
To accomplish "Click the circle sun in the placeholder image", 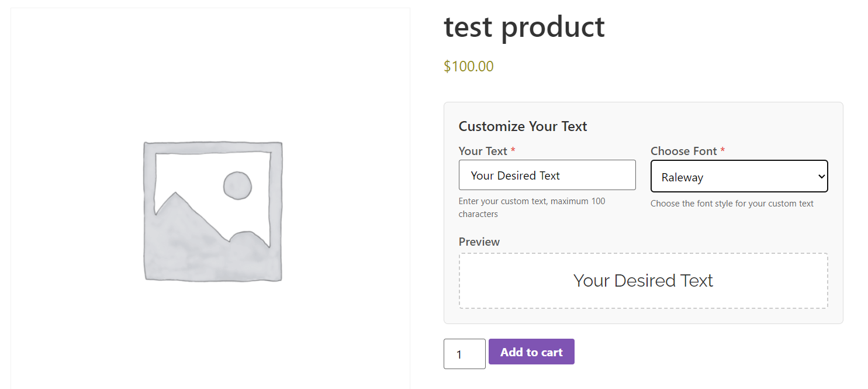I will point(238,185).
